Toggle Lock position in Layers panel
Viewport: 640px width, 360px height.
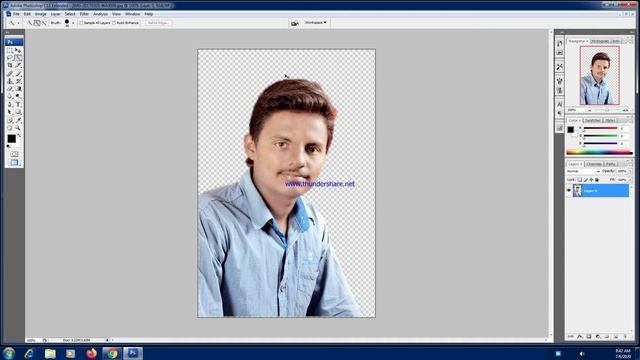click(x=591, y=180)
